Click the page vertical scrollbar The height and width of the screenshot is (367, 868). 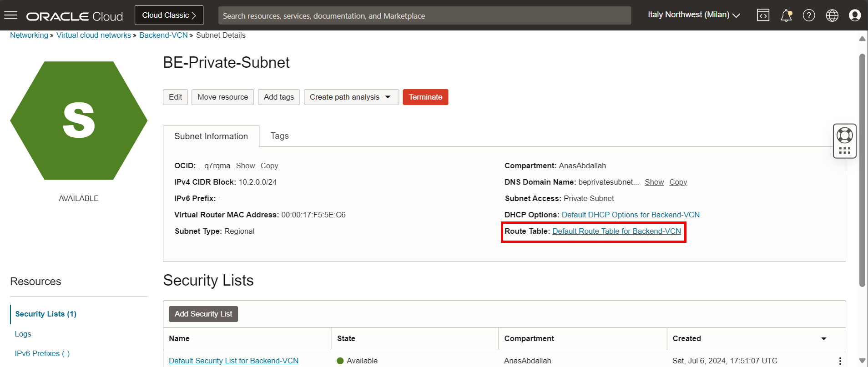coord(862,171)
